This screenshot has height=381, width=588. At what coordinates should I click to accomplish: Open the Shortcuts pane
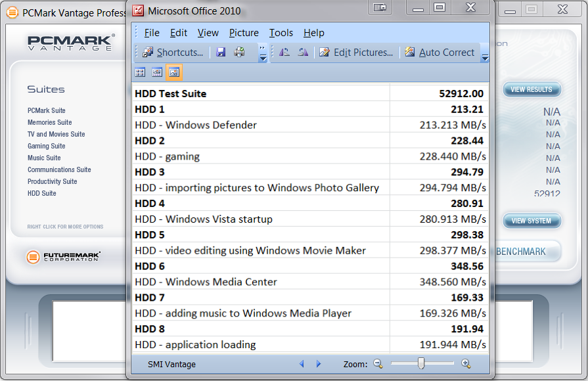(x=172, y=53)
